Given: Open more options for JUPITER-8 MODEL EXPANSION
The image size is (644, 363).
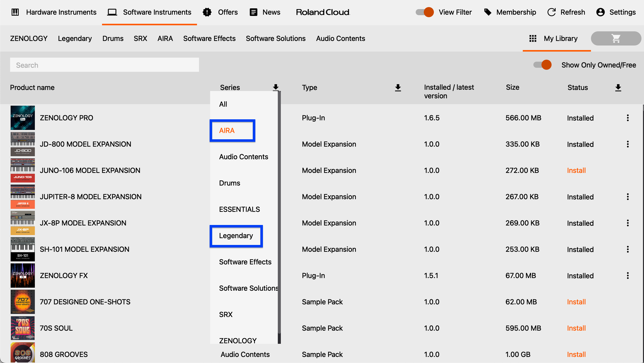Looking at the screenshot, I should [x=628, y=197].
